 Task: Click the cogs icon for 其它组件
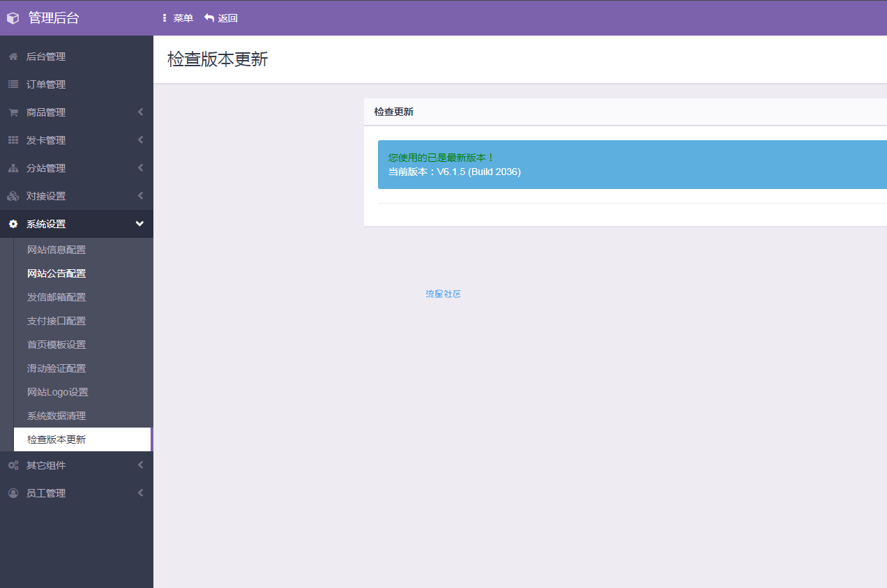click(x=13, y=465)
